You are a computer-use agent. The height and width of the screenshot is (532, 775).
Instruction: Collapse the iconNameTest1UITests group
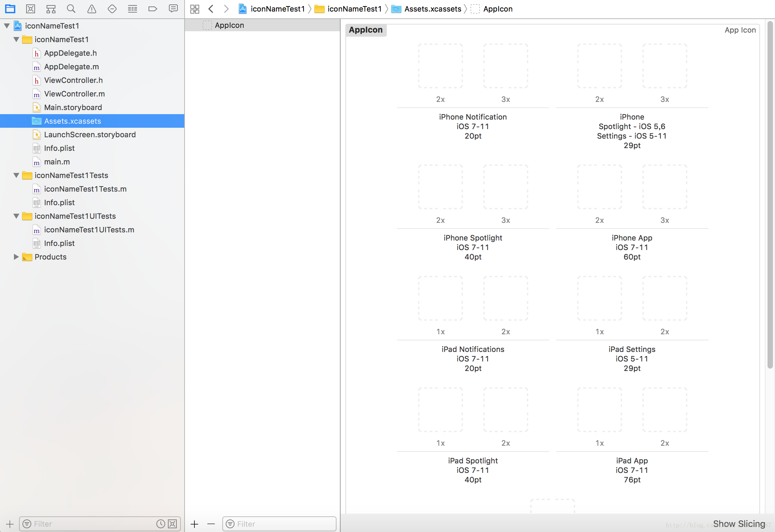[16, 216]
